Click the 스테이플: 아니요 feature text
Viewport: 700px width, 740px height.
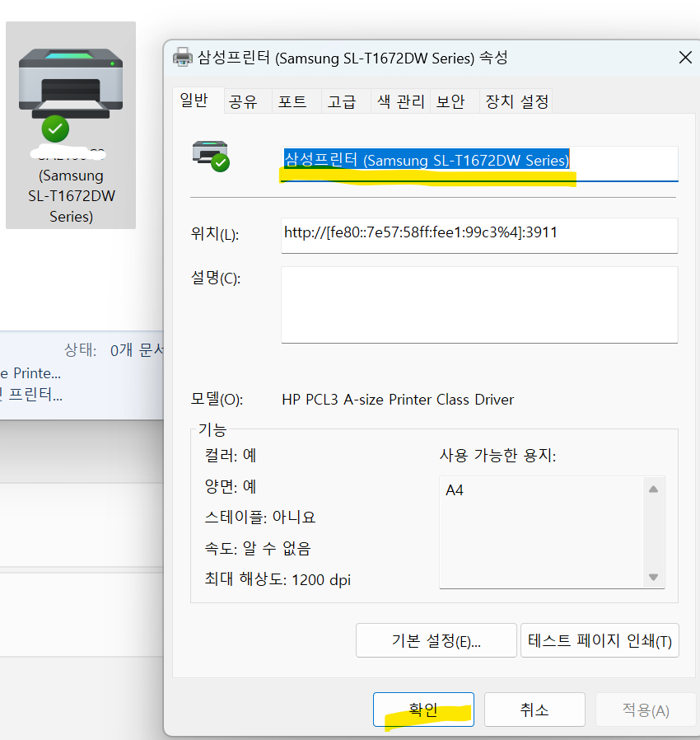click(x=260, y=518)
